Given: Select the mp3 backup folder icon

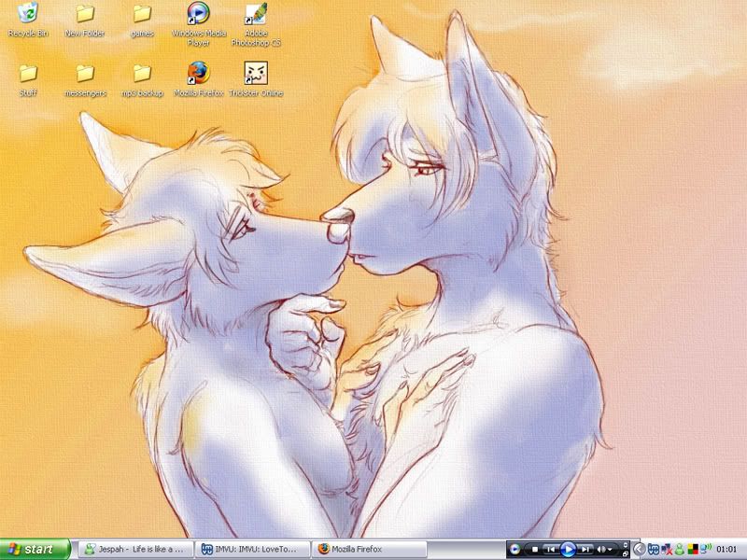Looking at the screenshot, I should (142, 80).
